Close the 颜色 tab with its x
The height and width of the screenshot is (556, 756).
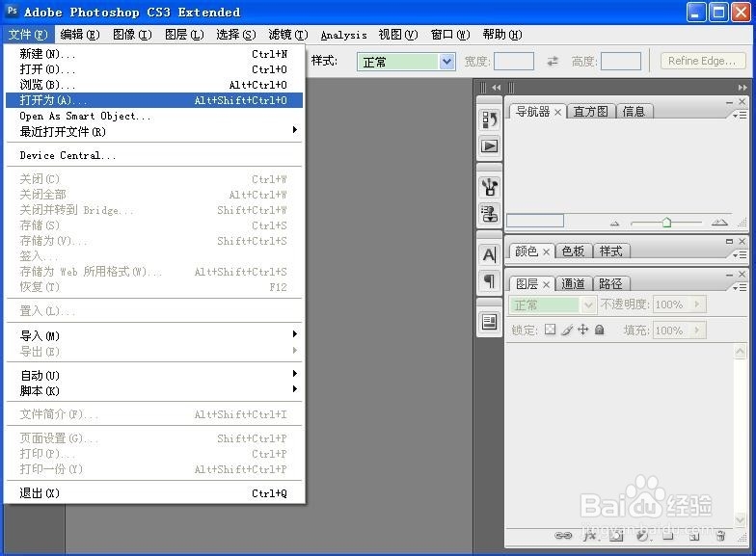click(546, 252)
